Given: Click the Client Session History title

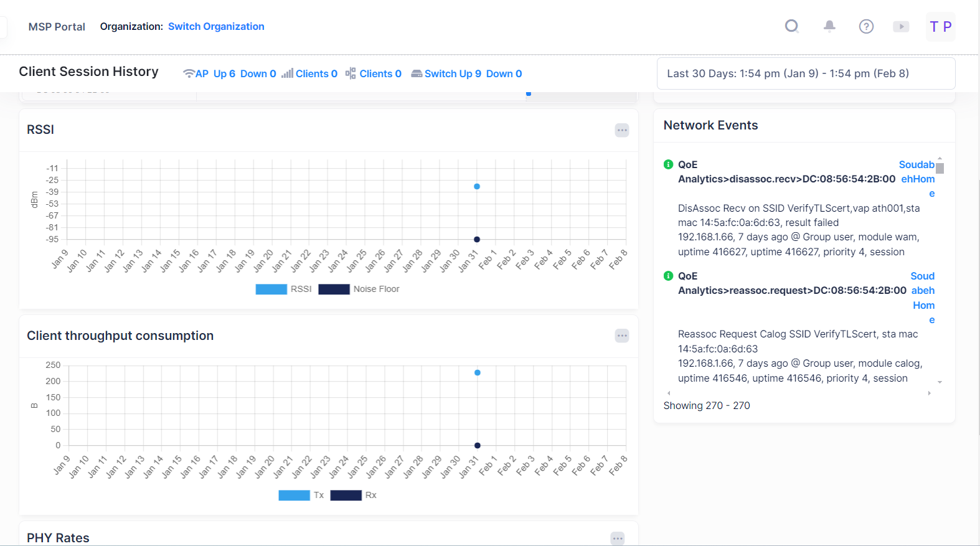Looking at the screenshot, I should click(x=89, y=72).
